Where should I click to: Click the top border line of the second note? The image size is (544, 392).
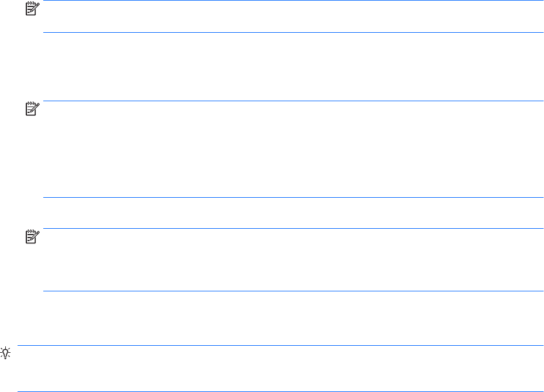(292, 101)
